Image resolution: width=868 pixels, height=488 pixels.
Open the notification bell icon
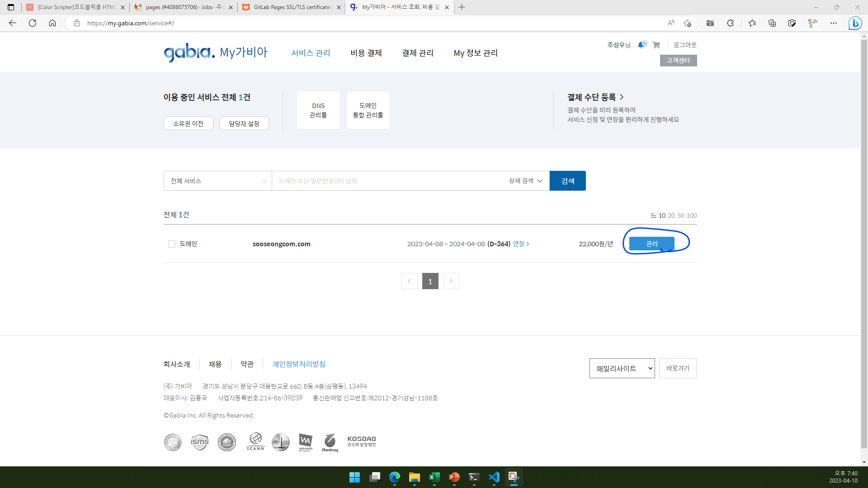coord(642,45)
